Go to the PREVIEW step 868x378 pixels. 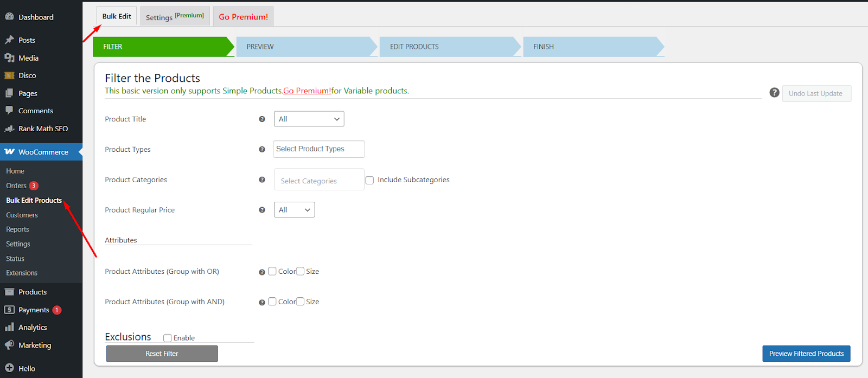pos(307,47)
